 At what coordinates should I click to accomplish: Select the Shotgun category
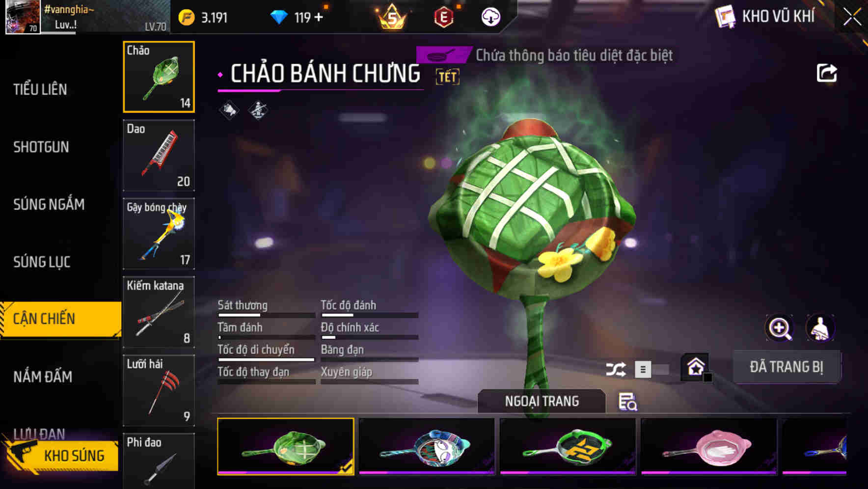[41, 147]
